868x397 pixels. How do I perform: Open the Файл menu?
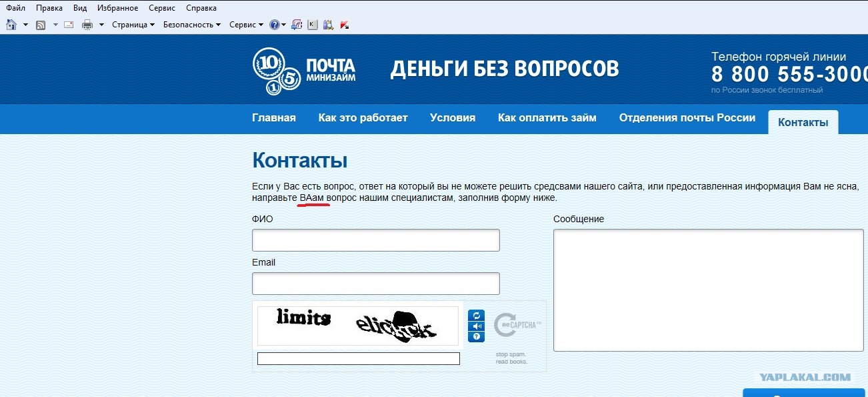pyautogui.click(x=16, y=8)
